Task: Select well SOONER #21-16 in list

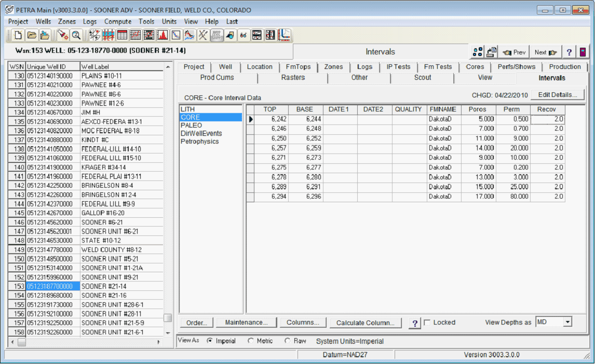Action: click(103, 295)
